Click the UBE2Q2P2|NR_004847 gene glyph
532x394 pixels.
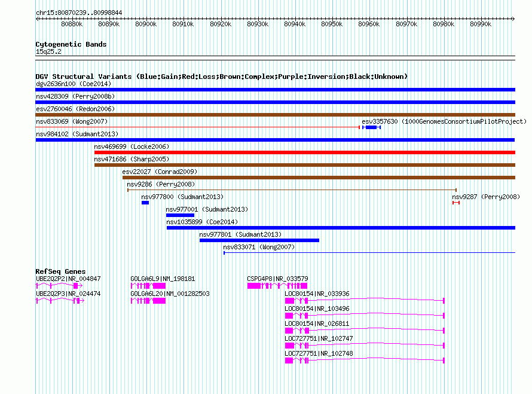[x=59, y=286]
